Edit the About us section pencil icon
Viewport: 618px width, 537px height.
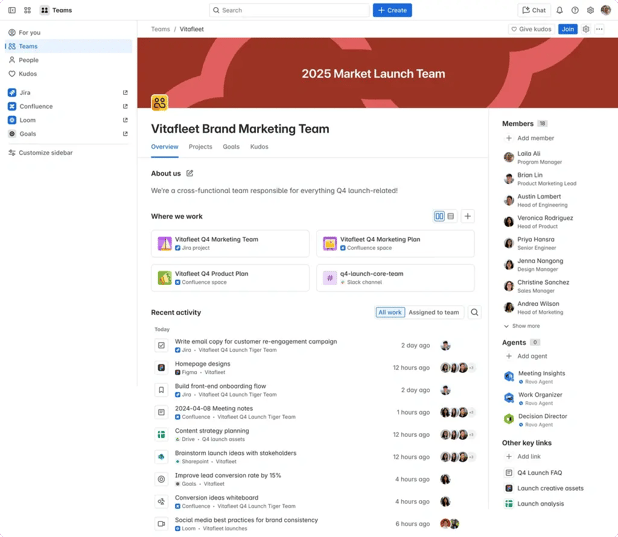(x=190, y=173)
